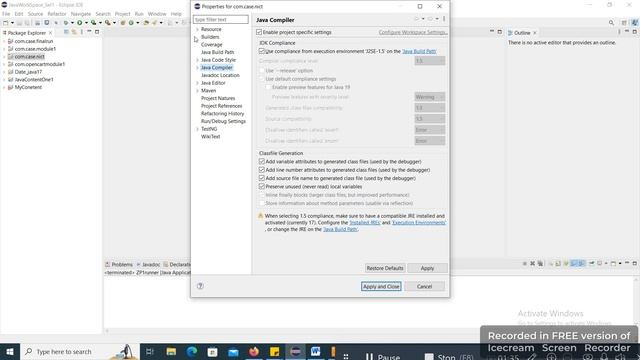The width and height of the screenshot is (640, 360).
Task: Click the Debug toolbar icon in Eclipse
Action: click(x=66, y=23)
